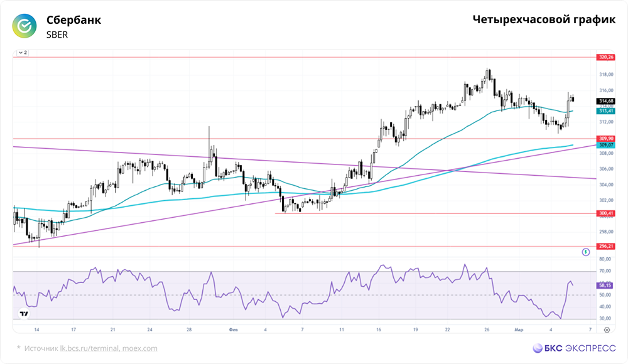Click the date label 22 on time axis

[447, 330]
